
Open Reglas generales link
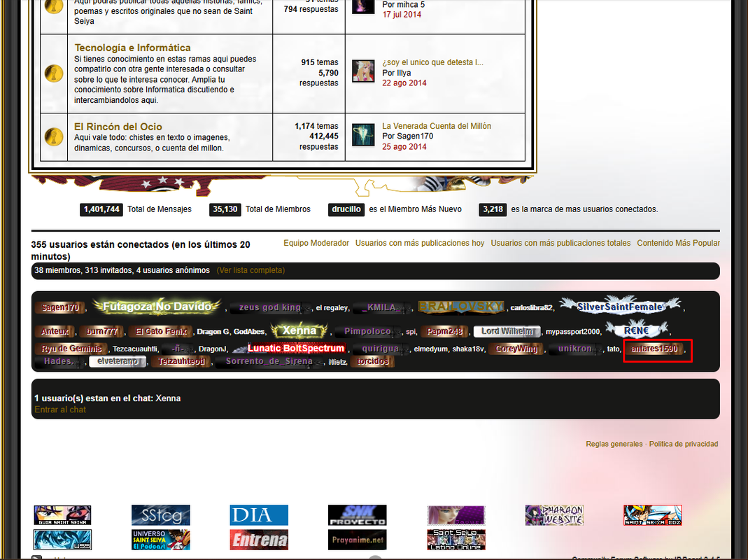[614, 444]
